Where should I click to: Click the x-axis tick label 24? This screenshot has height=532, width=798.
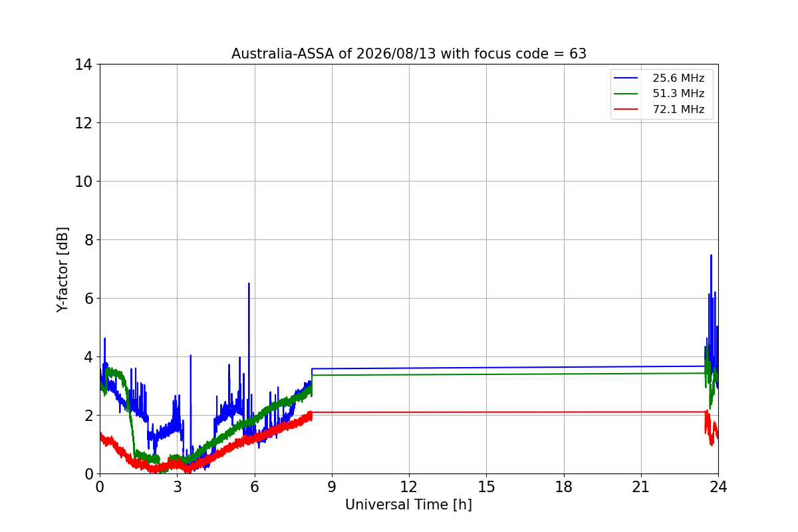coord(718,486)
